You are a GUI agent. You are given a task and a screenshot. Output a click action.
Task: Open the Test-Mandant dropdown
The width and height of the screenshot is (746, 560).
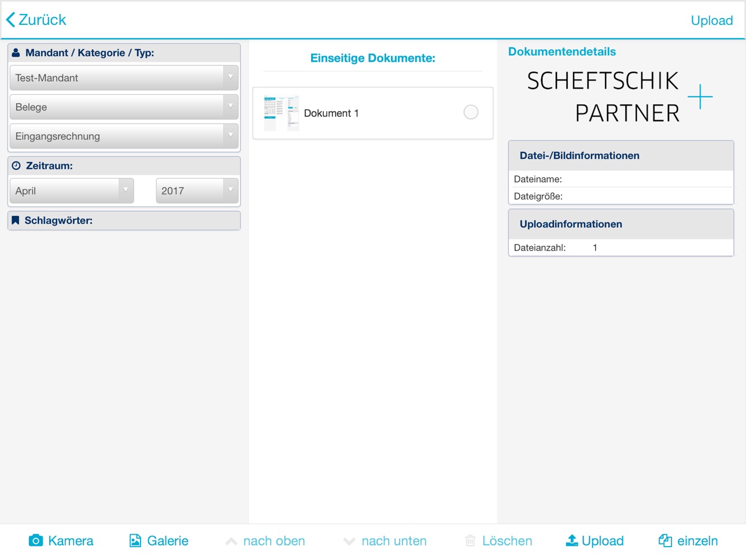coord(124,78)
